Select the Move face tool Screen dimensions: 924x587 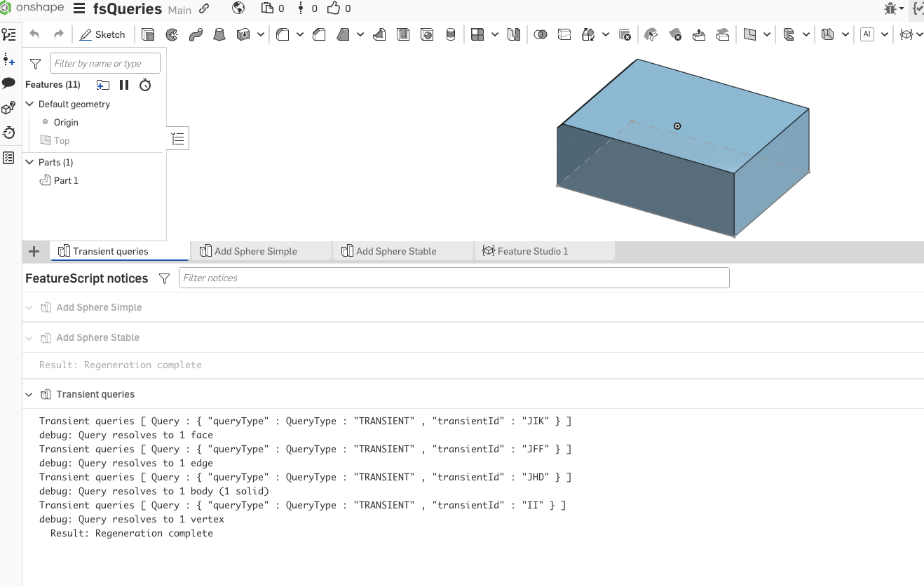click(699, 34)
